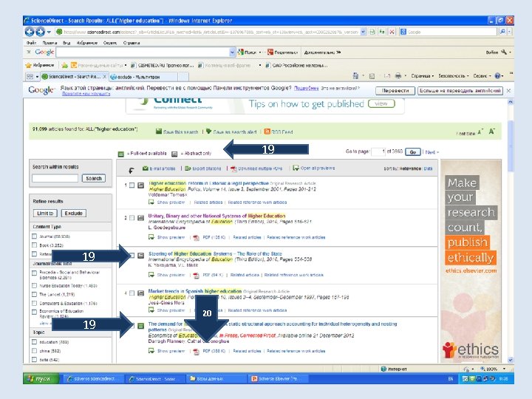Go back with the browser Back arrow
Screen dimensions: 532x399
click(x=30, y=32)
